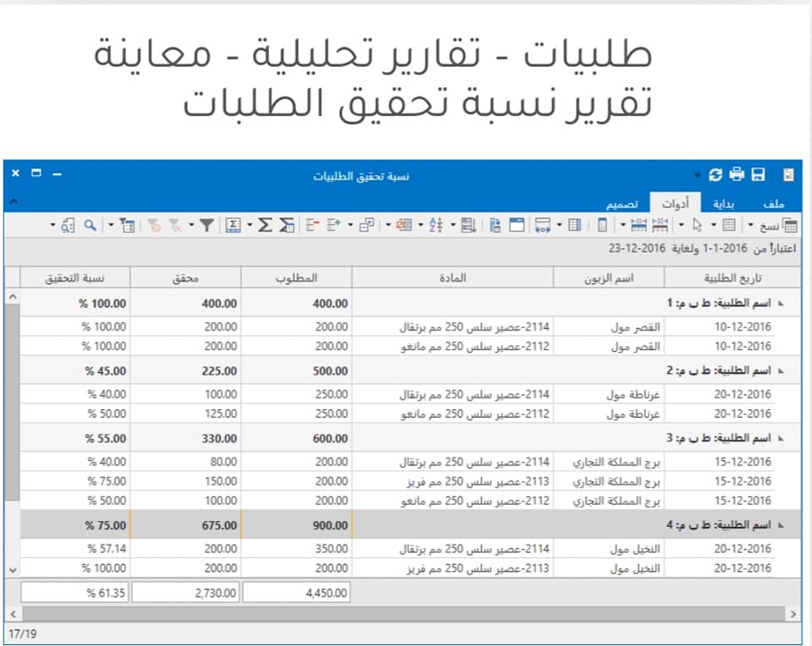Click the غرناطة مول cell for 2114 برتقال

point(609,394)
